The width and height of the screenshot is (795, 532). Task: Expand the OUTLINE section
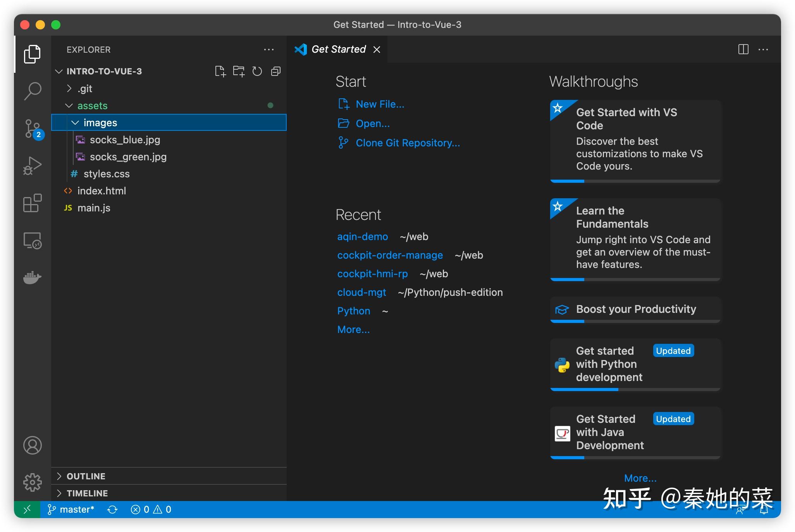click(x=86, y=476)
